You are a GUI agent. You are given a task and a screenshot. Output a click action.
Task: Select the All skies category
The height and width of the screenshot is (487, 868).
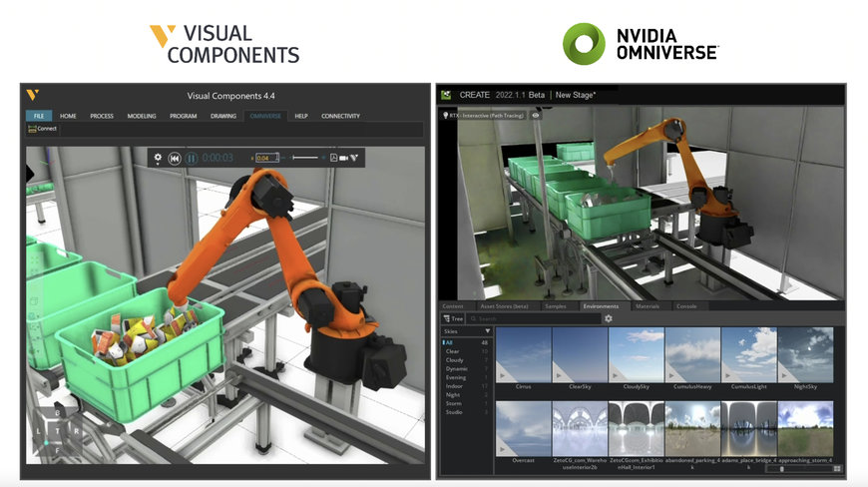pos(466,342)
